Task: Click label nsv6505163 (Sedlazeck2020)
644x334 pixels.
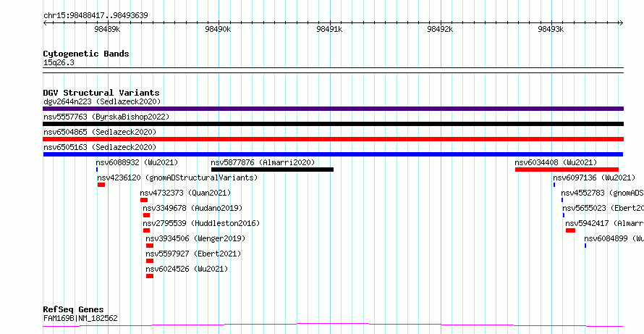Action: pos(100,147)
